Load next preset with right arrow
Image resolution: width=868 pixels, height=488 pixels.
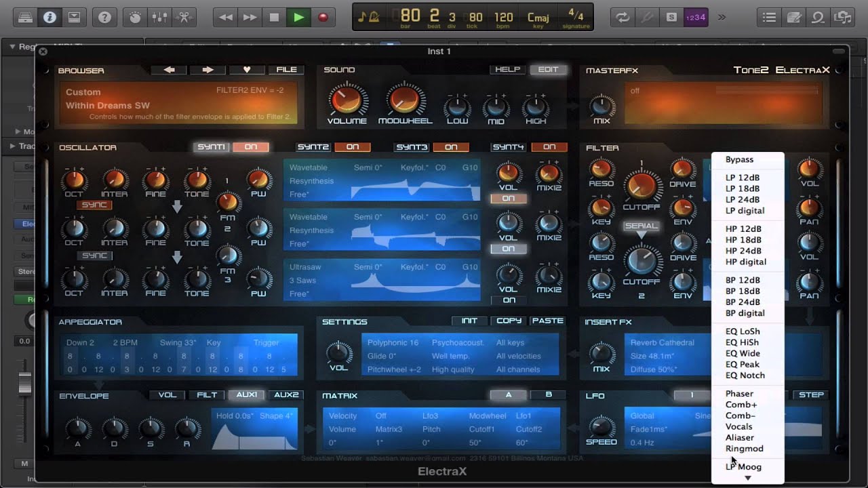click(208, 70)
